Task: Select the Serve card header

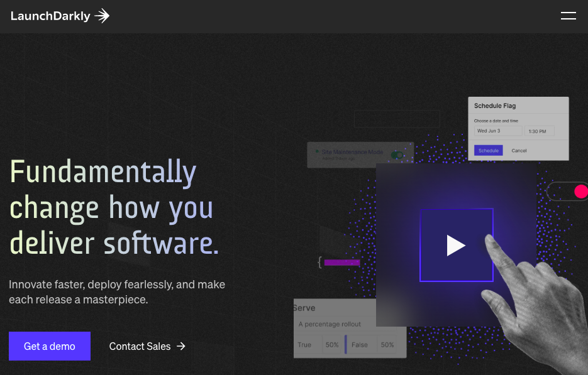Action: [304, 308]
